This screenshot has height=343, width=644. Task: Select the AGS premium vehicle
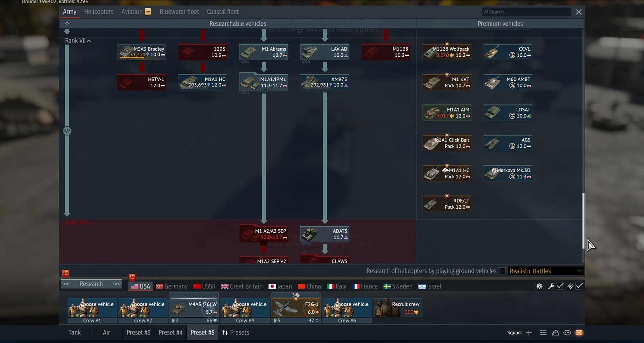coord(508,143)
